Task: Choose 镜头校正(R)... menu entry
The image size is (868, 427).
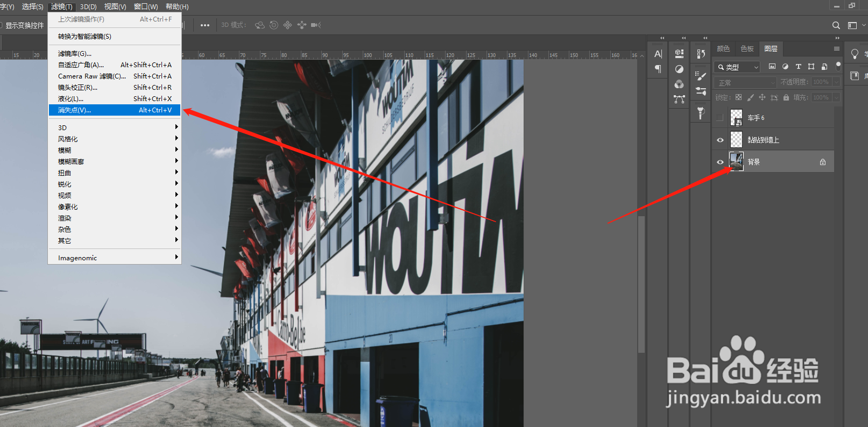Action: point(115,87)
